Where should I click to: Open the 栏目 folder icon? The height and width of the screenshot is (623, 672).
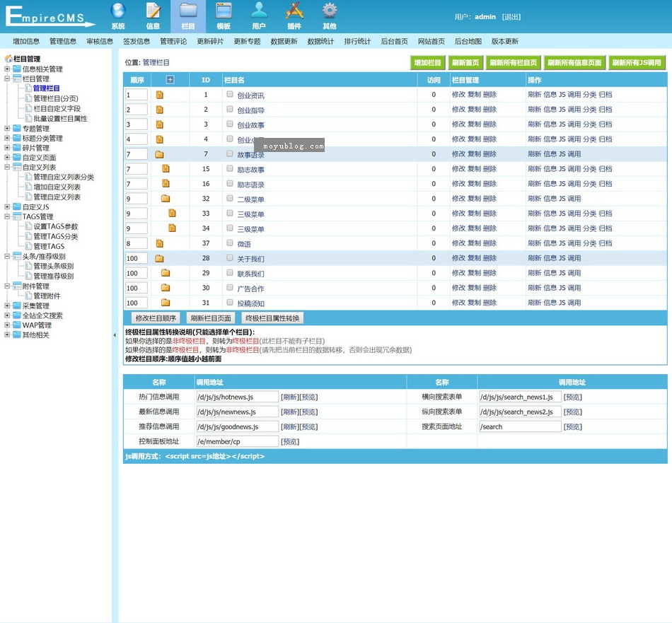(x=188, y=11)
